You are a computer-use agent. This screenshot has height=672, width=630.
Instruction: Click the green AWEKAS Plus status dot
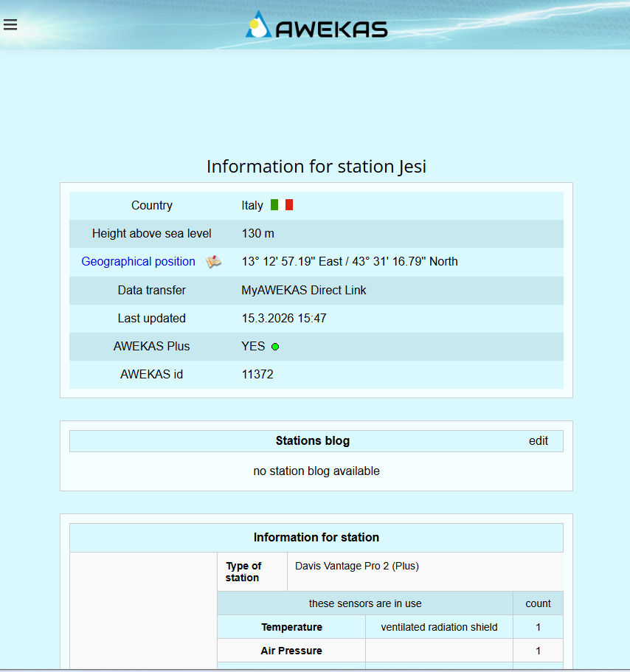[275, 347]
